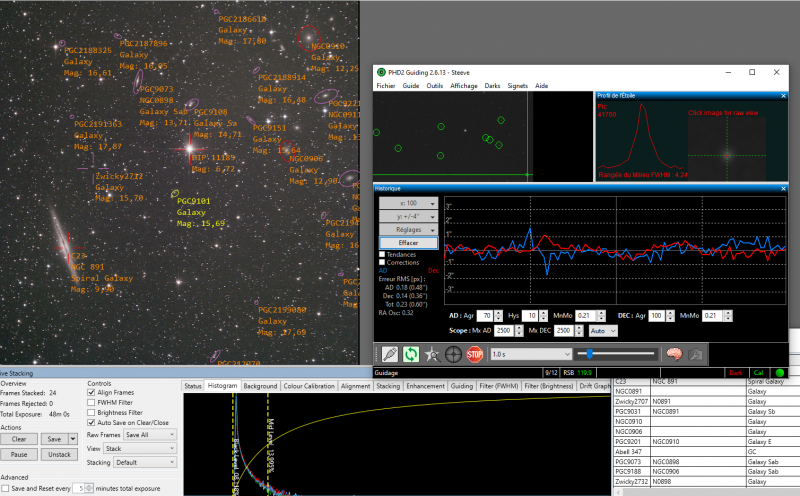Switch to the Enhancement tab
This screenshot has height=496, width=800.
pyautogui.click(x=426, y=386)
